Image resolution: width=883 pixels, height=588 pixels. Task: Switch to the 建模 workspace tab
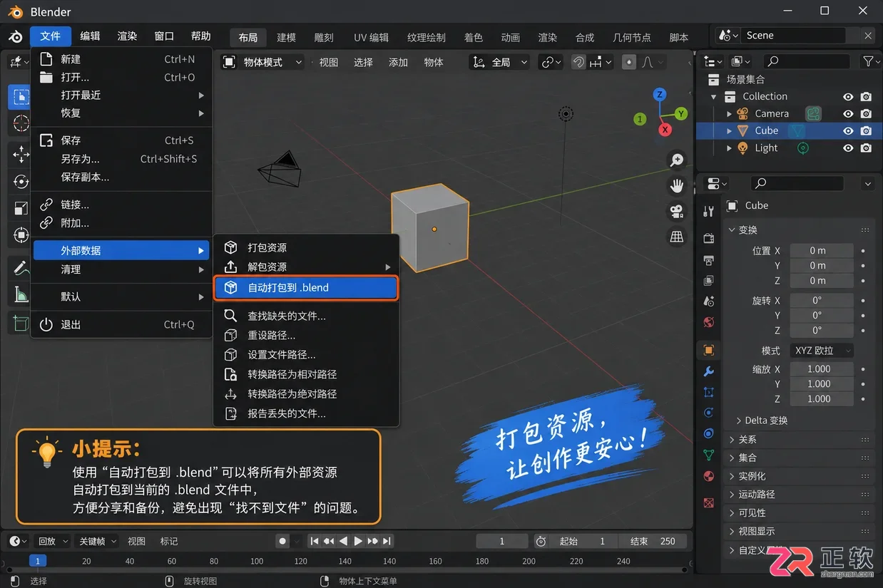[286, 37]
